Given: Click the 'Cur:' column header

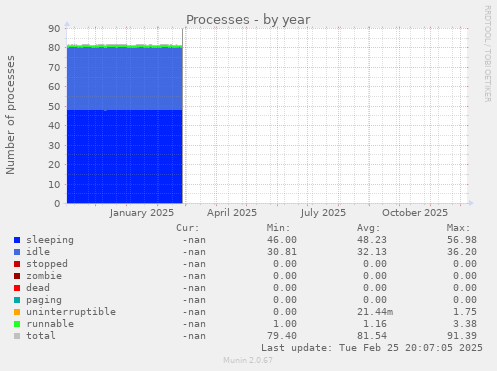Looking at the screenshot, I should tap(188, 228).
